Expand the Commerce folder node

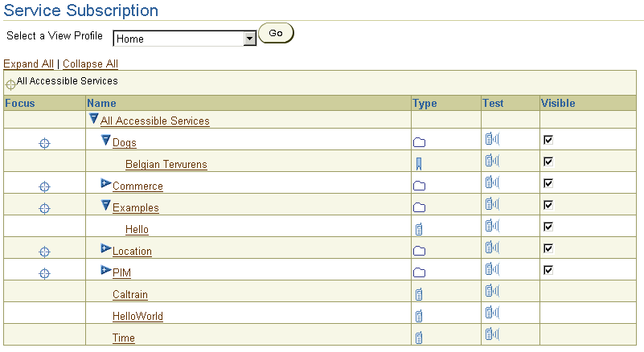(106, 183)
